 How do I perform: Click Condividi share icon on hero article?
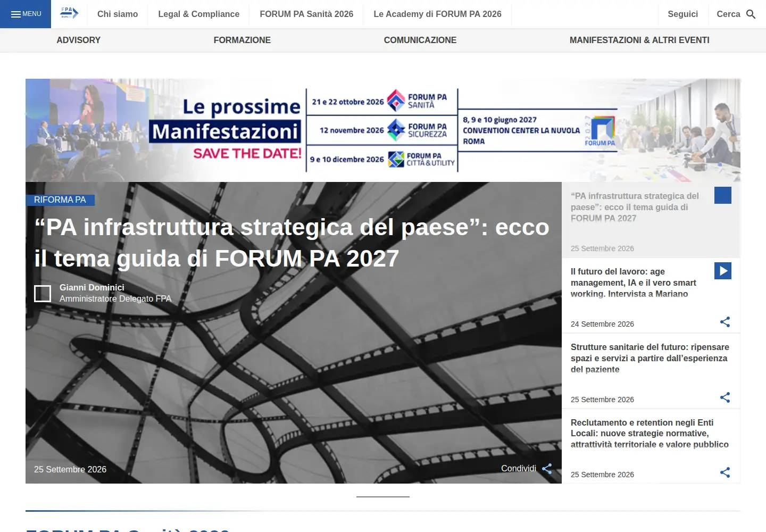[x=547, y=469]
